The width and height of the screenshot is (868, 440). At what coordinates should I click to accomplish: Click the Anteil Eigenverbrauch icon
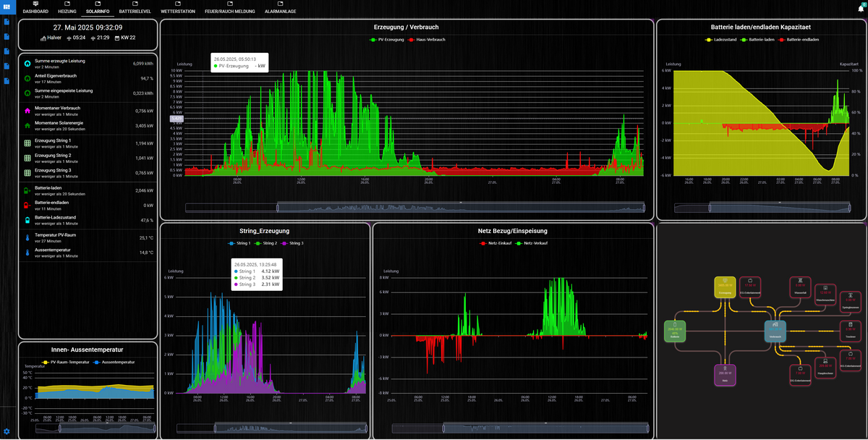27,78
